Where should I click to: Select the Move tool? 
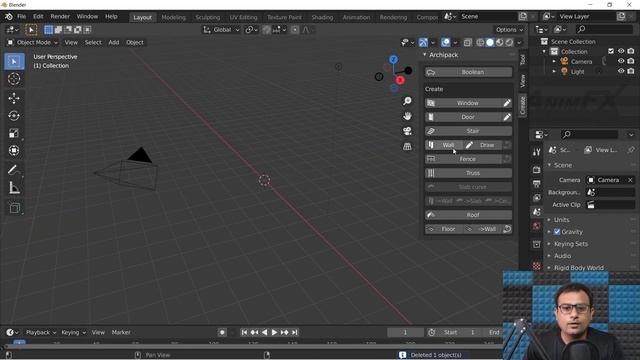pyautogui.click(x=14, y=98)
